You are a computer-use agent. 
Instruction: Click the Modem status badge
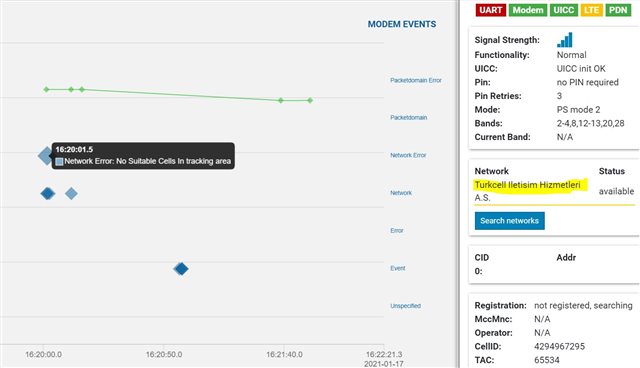click(528, 10)
